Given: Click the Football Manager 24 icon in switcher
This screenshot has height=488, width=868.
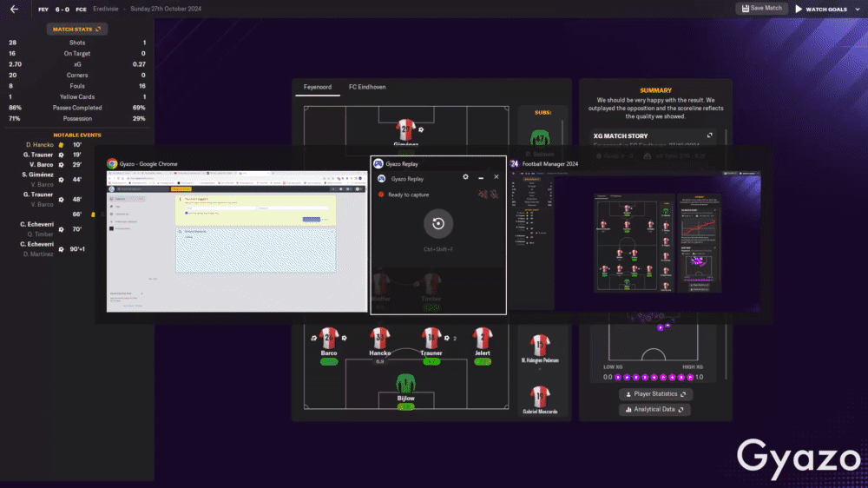Looking at the screenshot, I should [514, 164].
